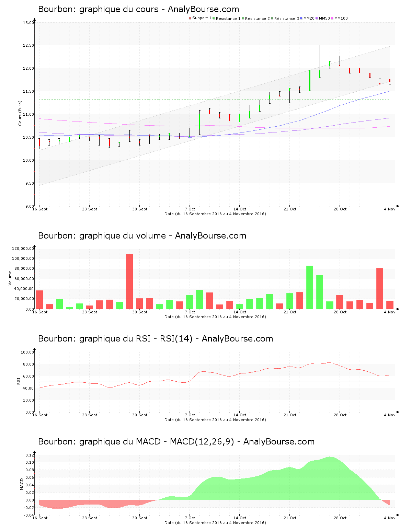
Task: Click '28 Oct' under the price chart
Action: 340,209
